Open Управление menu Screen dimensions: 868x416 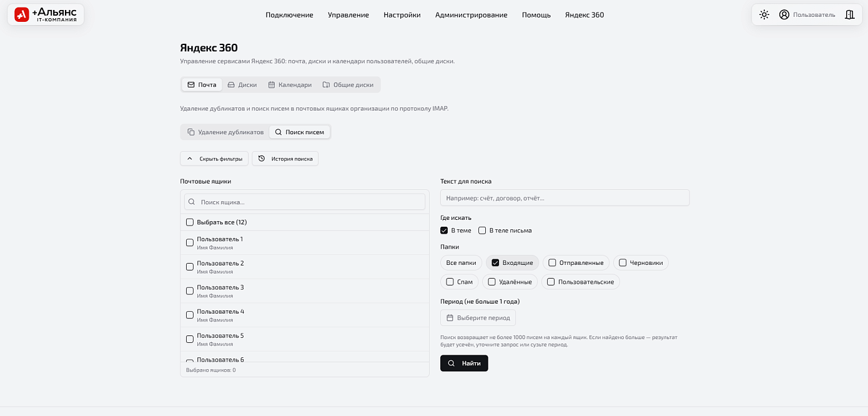pos(348,15)
